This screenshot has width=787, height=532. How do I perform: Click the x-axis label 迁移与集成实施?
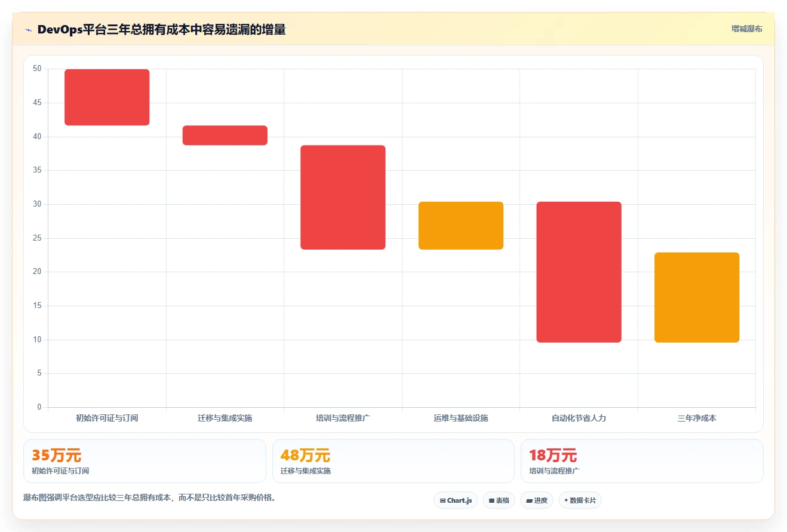click(225, 418)
